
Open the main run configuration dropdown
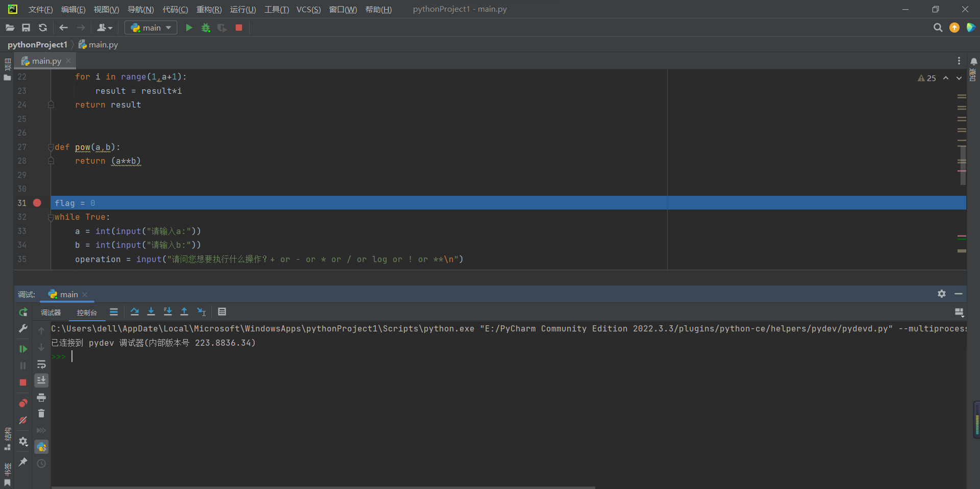click(x=151, y=28)
